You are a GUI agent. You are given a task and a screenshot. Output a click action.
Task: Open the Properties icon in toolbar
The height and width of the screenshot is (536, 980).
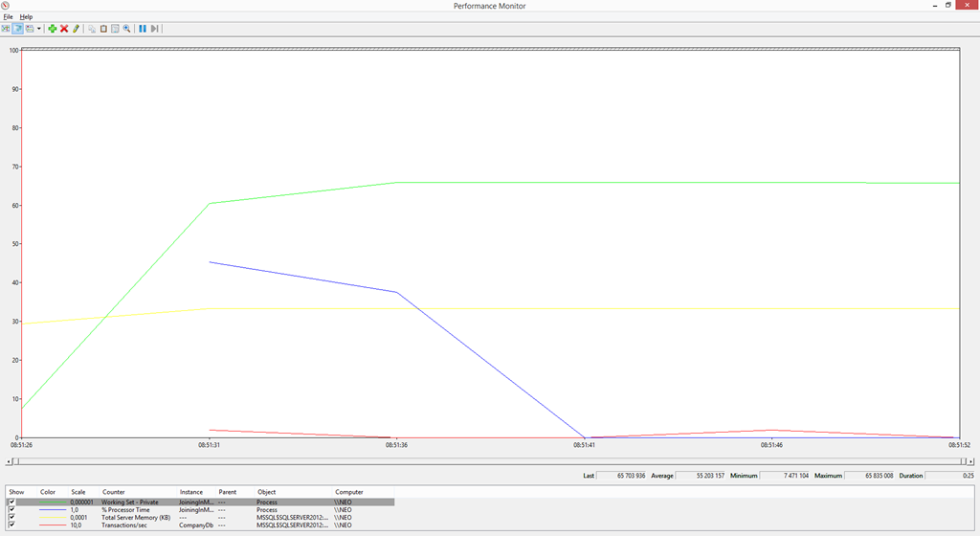click(115, 29)
